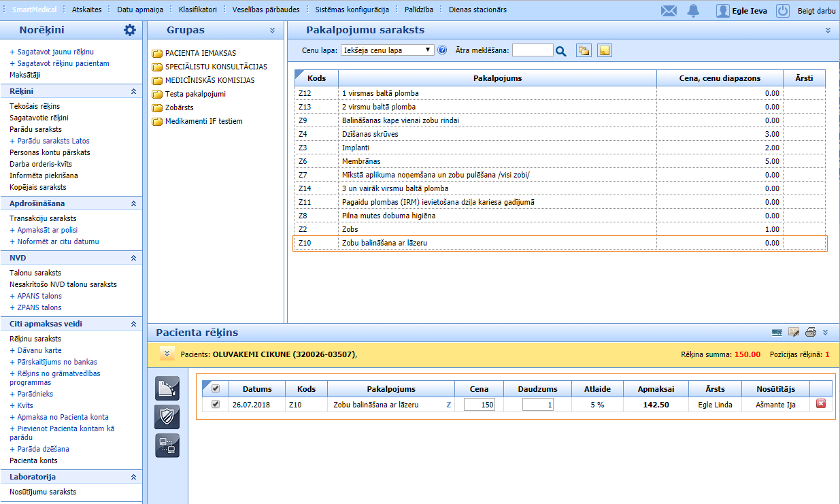The image size is (840, 504).
Task: Click the Ātra meklēšana search field
Action: 532,50
